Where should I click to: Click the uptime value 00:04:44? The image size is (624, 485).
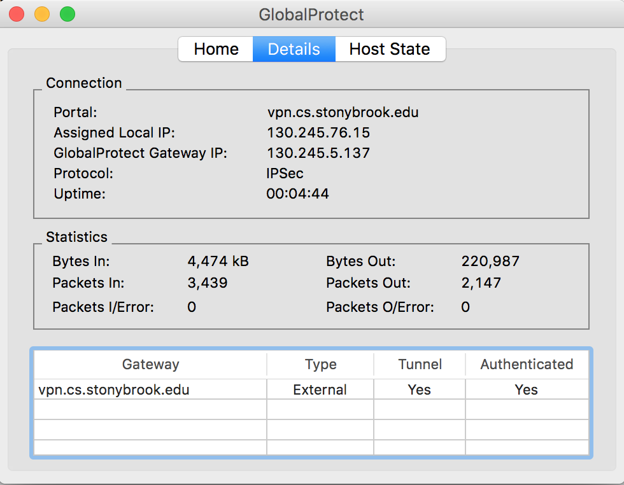pyautogui.click(x=298, y=194)
